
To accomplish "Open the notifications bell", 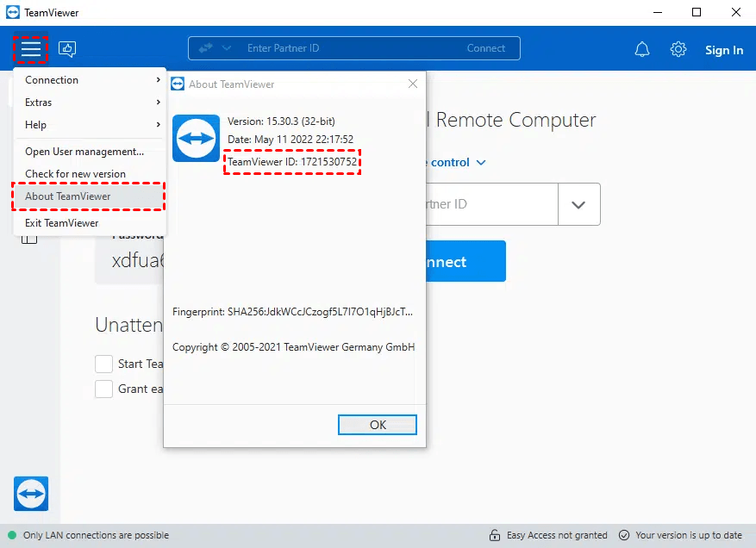I will tap(641, 49).
